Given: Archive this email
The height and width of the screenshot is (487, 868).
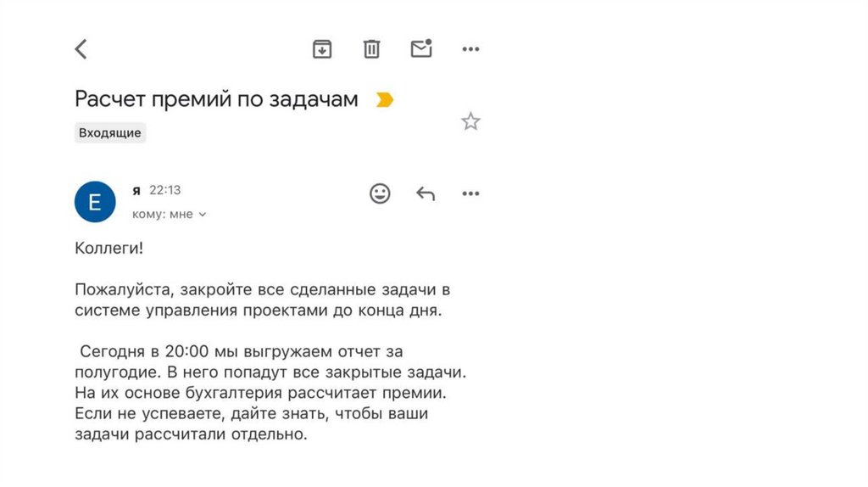Looking at the screenshot, I should (x=322, y=49).
